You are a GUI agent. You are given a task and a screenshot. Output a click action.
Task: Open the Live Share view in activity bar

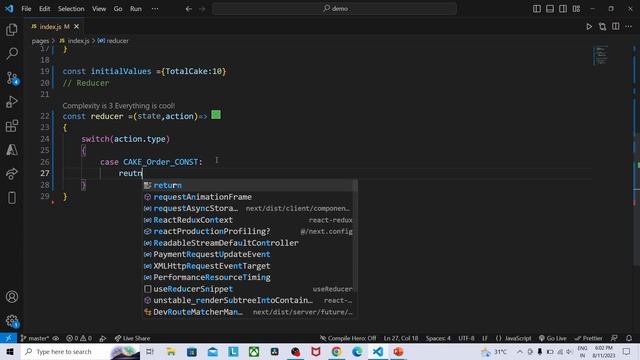(12, 174)
